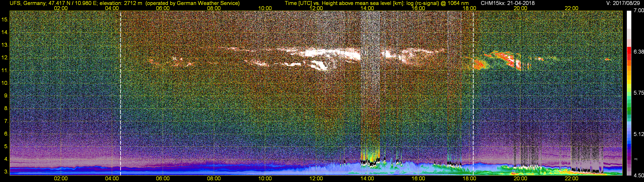Click the '3.' km height axis label
Image resolution: width=644 pixels, height=182 pixels.
(6, 172)
